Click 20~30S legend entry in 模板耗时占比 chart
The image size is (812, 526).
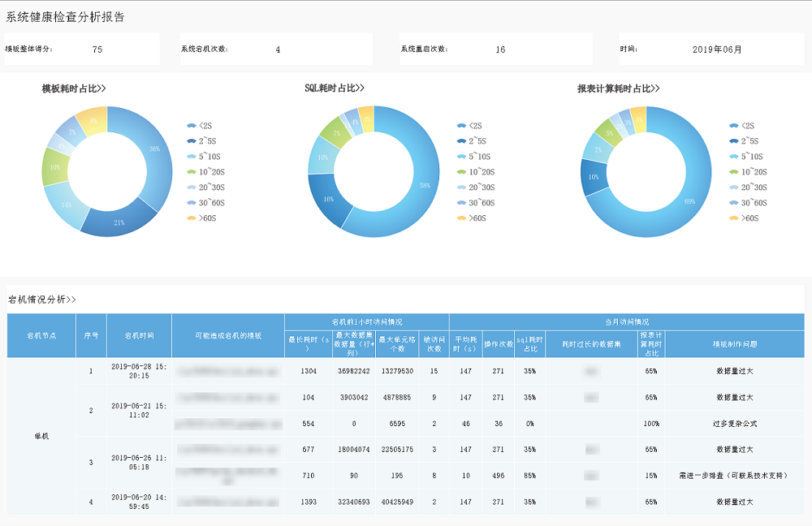click(205, 188)
